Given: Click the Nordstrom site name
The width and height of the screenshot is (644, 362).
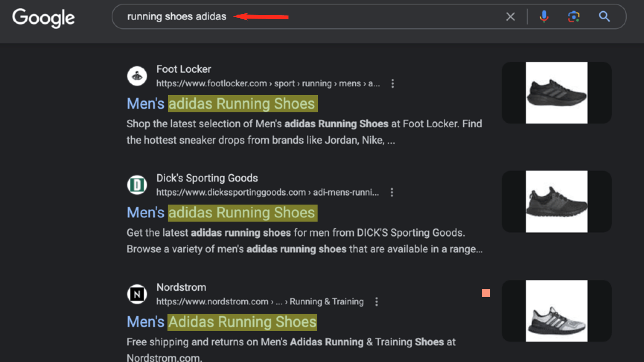Looking at the screenshot, I should coord(181,287).
